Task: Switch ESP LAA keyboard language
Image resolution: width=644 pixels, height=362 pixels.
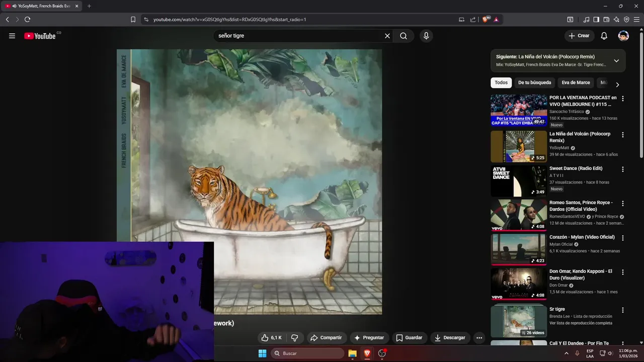Action: point(590,353)
